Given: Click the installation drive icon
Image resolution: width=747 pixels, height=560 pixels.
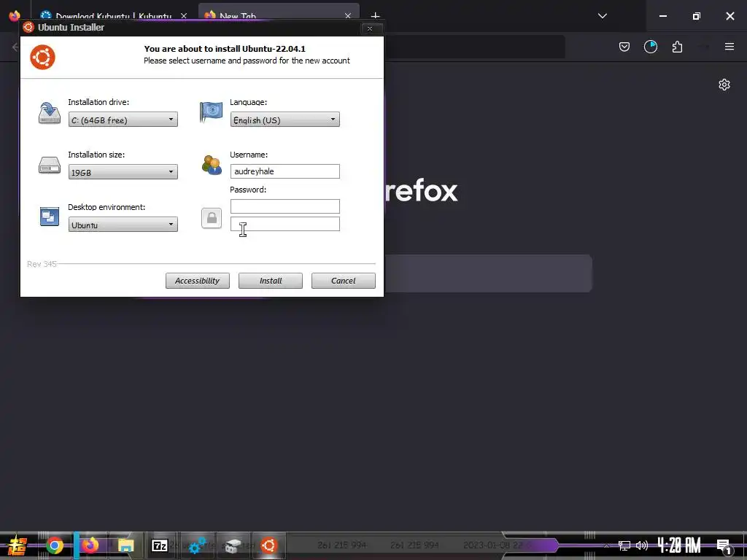Looking at the screenshot, I should [x=50, y=113].
